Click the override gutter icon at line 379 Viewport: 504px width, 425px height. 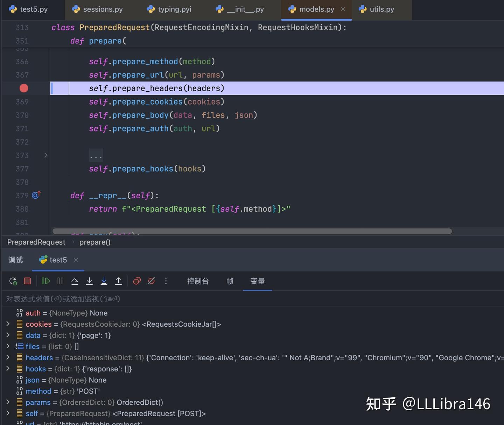(36, 195)
